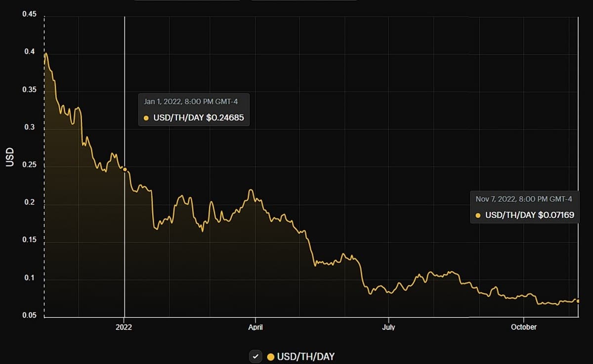Viewport: 593px width, 364px height.
Task: Click the "USD" y-axis title
Action: pos(9,156)
